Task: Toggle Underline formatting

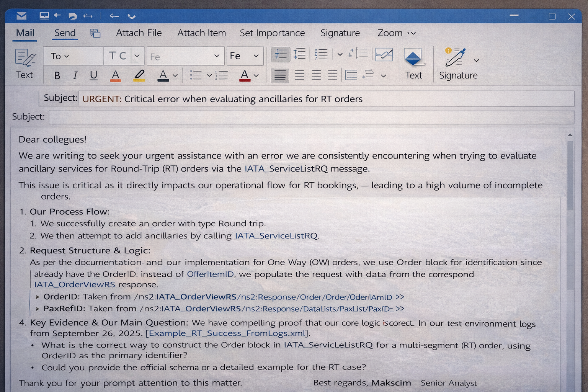Action: point(93,75)
